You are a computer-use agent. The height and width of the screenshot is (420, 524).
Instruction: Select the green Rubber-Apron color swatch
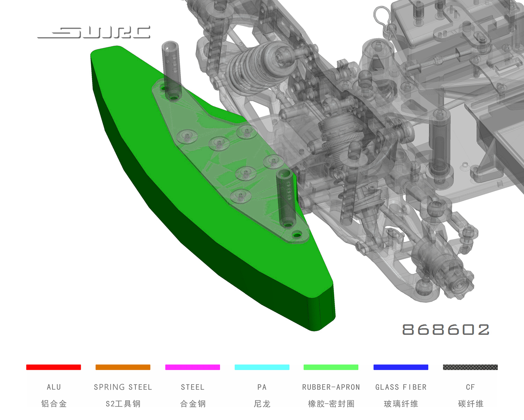[331, 367]
